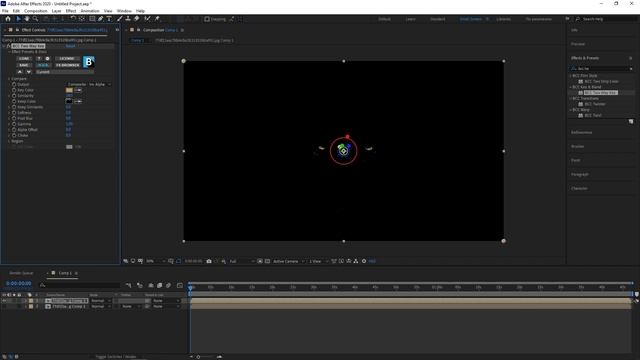640x360 pixels.
Task: Toggle Choke stopwatch
Action: (14, 135)
